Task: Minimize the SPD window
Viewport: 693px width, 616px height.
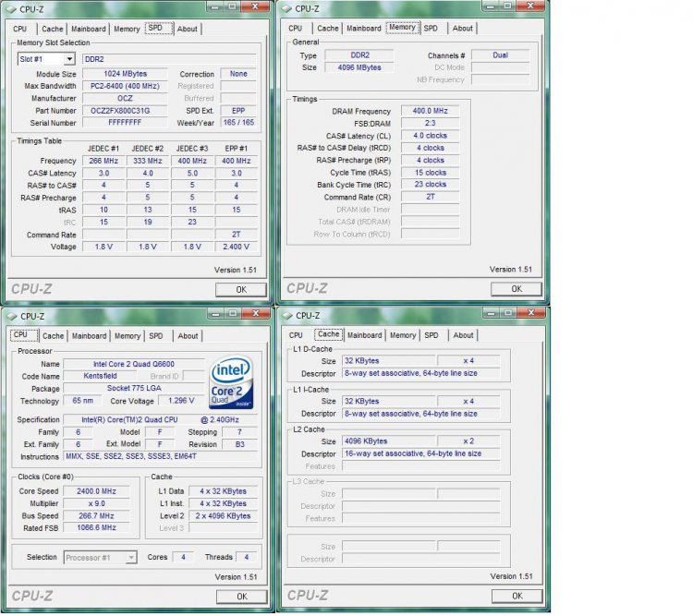Action: tap(214, 6)
